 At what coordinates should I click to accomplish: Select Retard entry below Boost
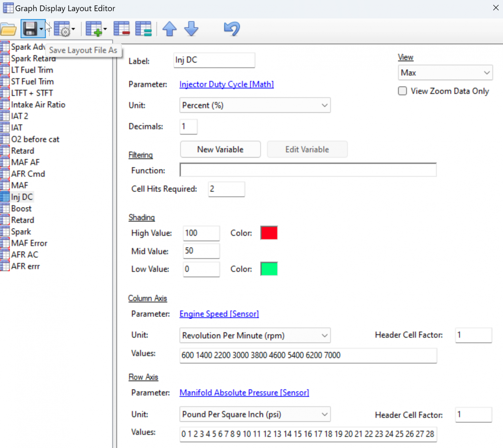coord(23,220)
